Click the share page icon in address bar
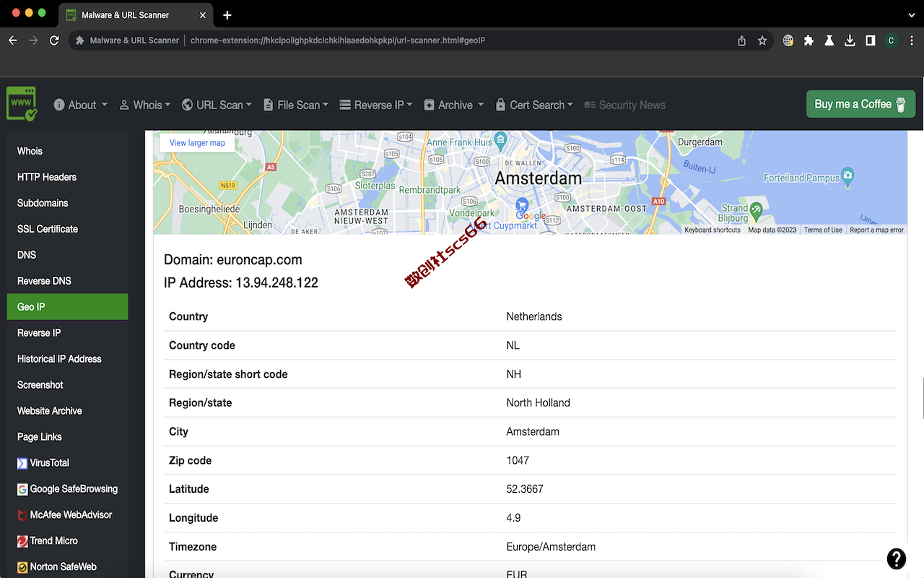Viewport: 924px width, 578px height. [741, 40]
